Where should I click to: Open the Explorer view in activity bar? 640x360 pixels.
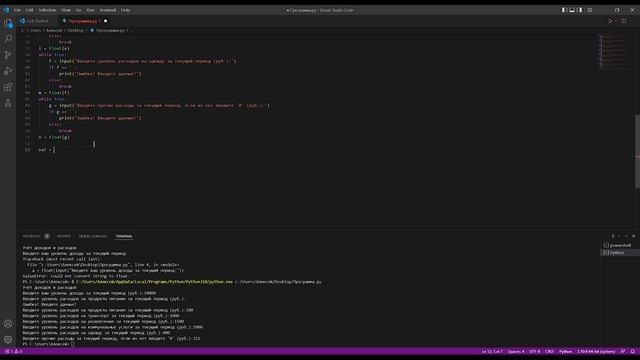coord(8,23)
